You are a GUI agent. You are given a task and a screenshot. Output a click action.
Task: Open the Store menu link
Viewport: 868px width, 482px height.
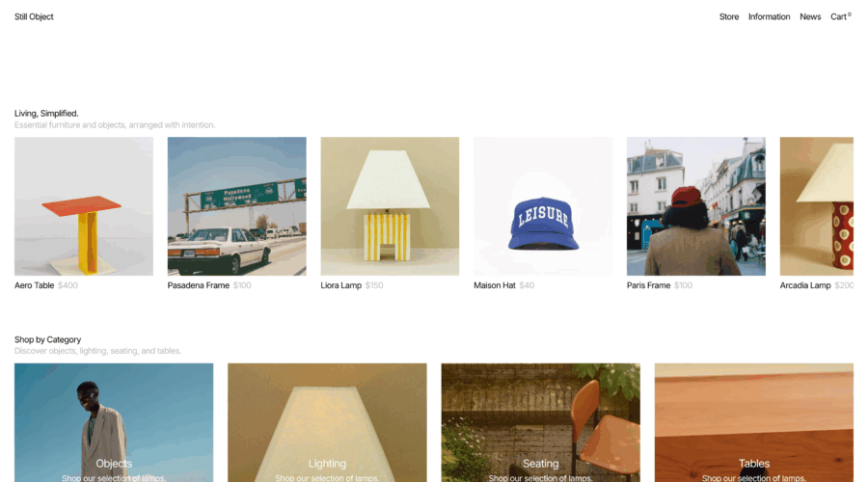pyautogui.click(x=728, y=16)
